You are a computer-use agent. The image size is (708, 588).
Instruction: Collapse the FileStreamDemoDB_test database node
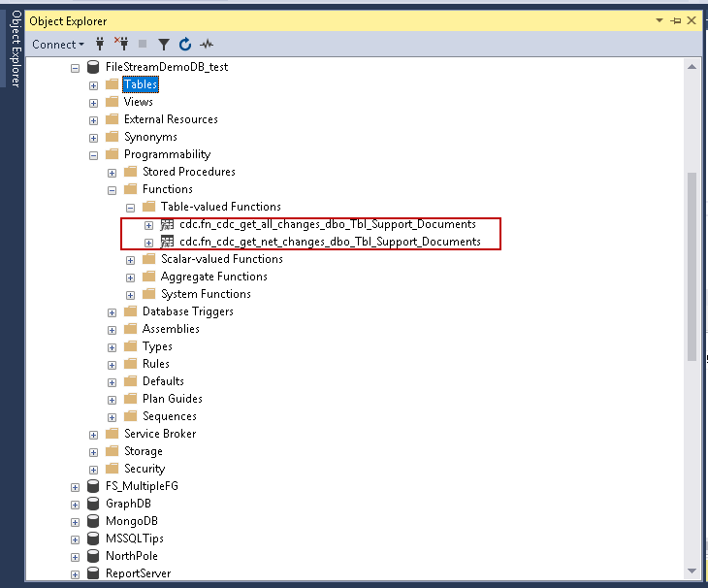click(x=75, y=68)
